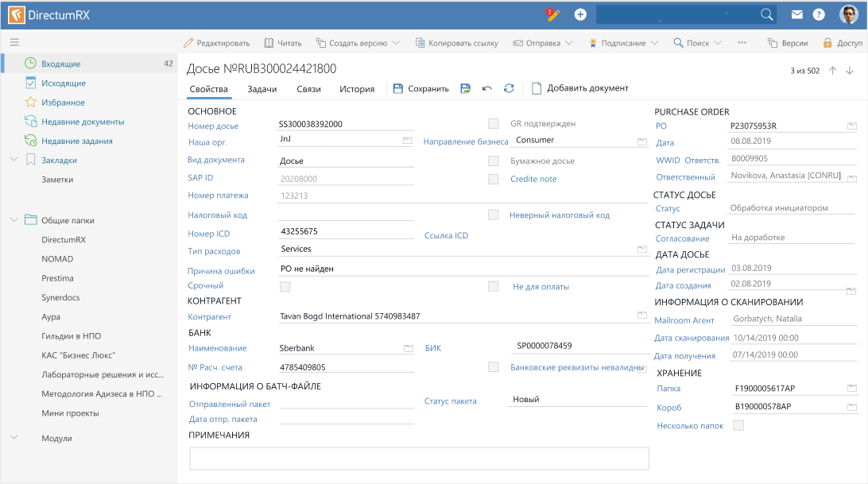Open the more options ellipsis
The height and width of the screenshot is (484, 868).
pyautogui.click(x=742, y=42)
